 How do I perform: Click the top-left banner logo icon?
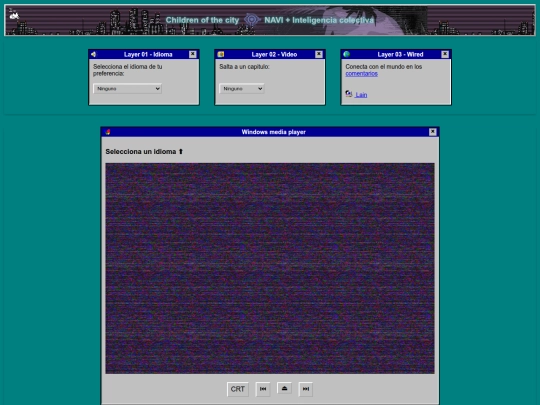tap(14, 14)
